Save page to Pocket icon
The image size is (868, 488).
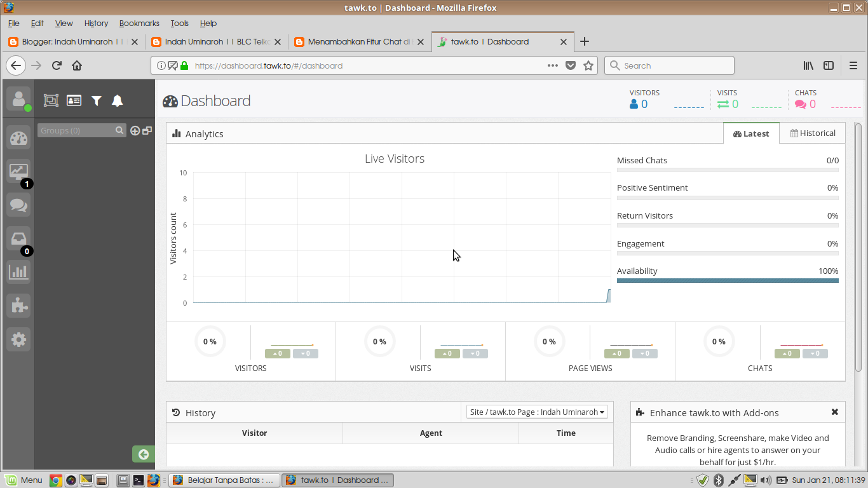point(571,65)
